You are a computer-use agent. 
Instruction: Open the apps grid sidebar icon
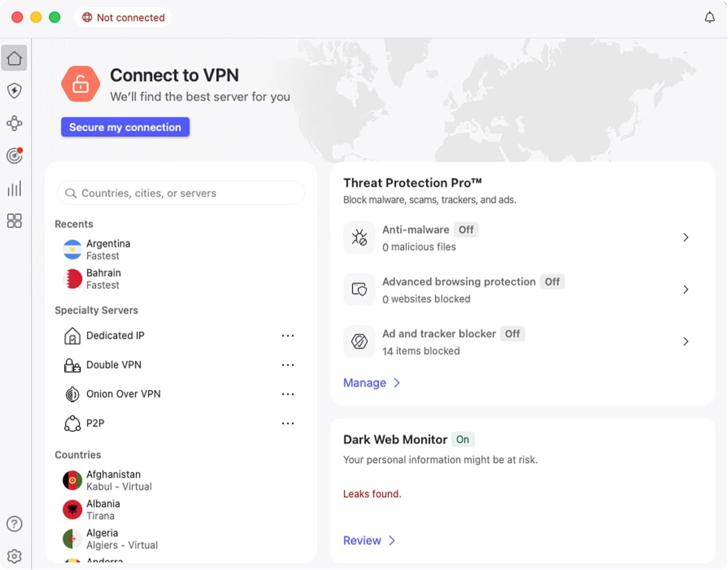pyautogui.click(x=15, y=221)
